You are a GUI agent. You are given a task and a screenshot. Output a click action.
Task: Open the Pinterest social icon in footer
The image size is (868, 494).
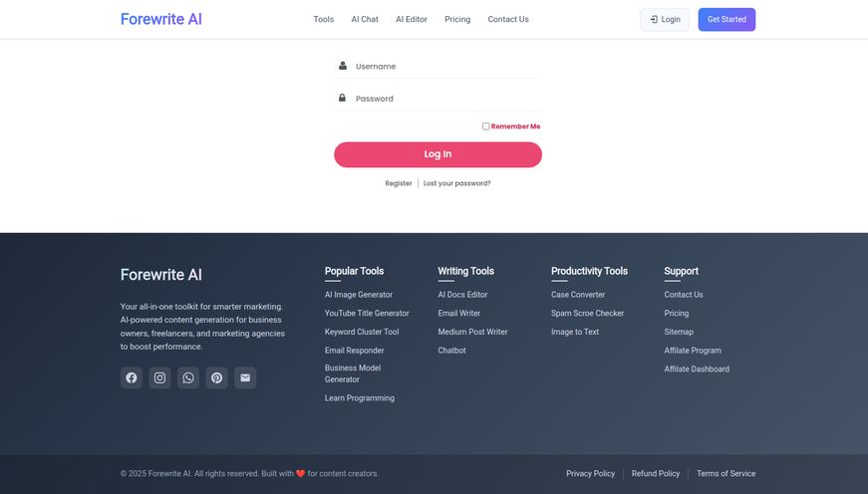pos(216,377)
